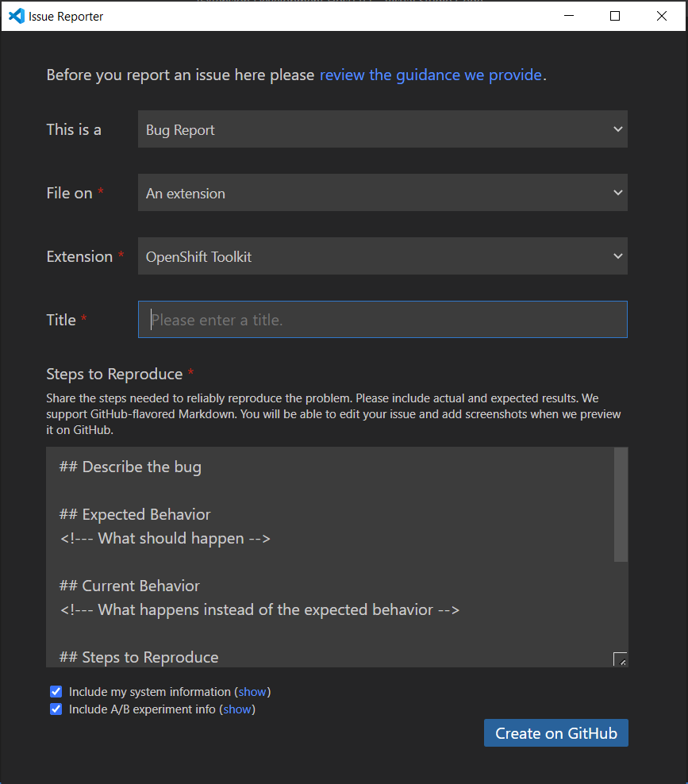Minimize the Issue Reporter window
The width and height of the screenshot is (688, 784).
(x=569, y=16)
